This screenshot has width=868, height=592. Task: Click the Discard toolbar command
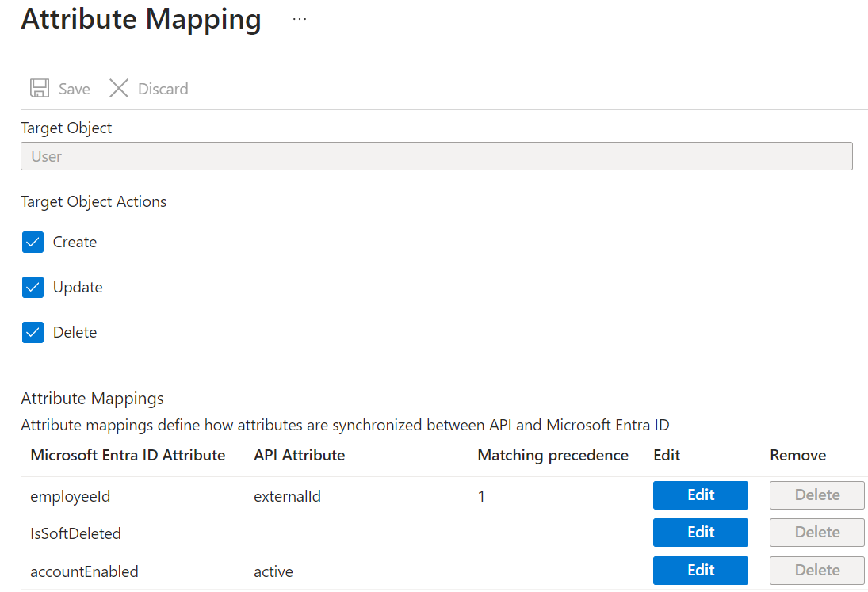pos(162,88)
